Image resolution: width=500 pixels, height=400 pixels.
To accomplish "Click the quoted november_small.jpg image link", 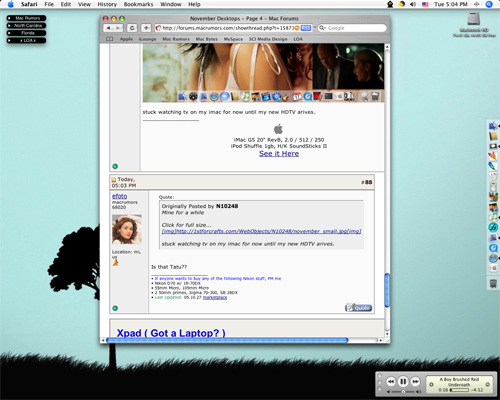I will [x=261, y=231].
